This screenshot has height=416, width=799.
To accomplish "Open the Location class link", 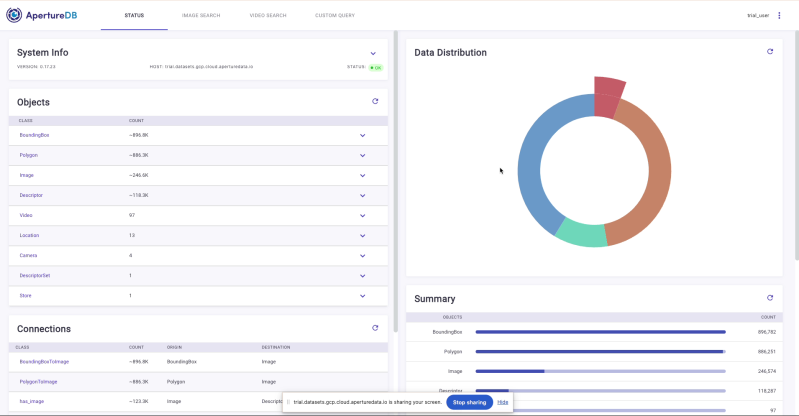I will [x=29, y=236].
